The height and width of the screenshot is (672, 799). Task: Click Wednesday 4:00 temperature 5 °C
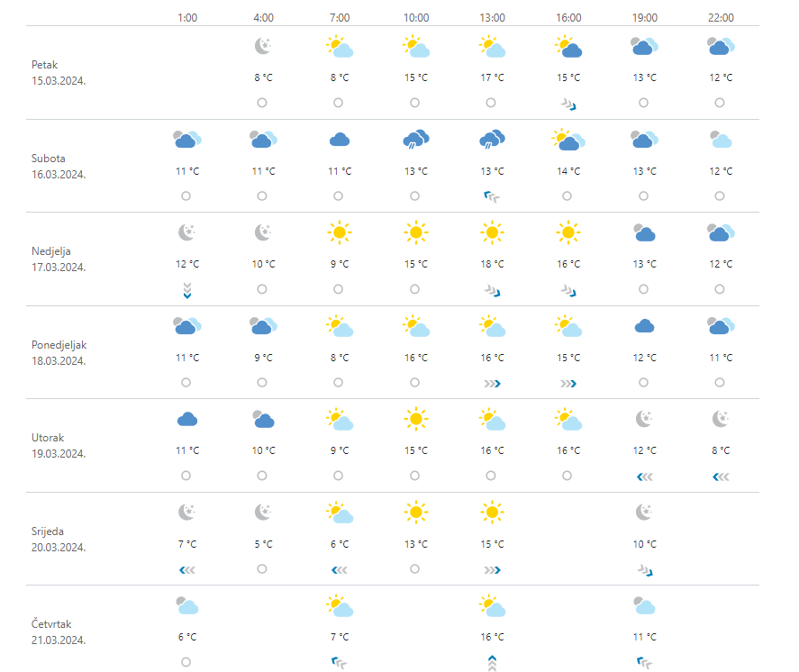tap(262, 544)
